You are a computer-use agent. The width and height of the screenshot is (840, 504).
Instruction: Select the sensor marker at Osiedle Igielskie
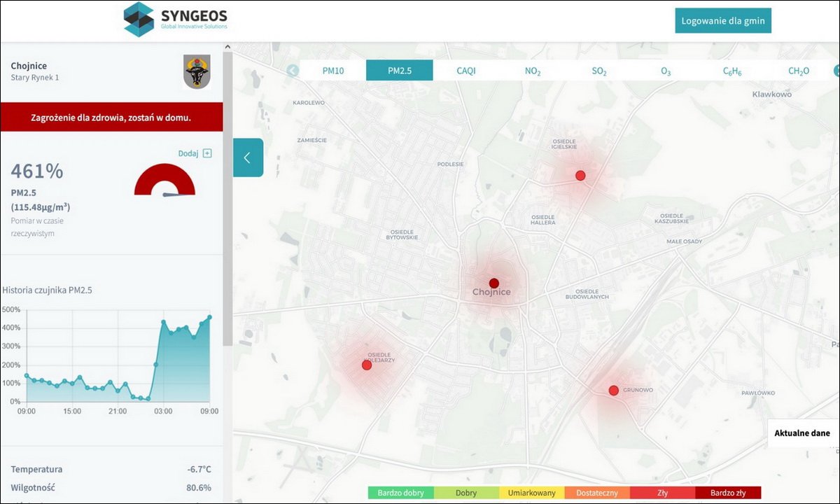(580, 176)
